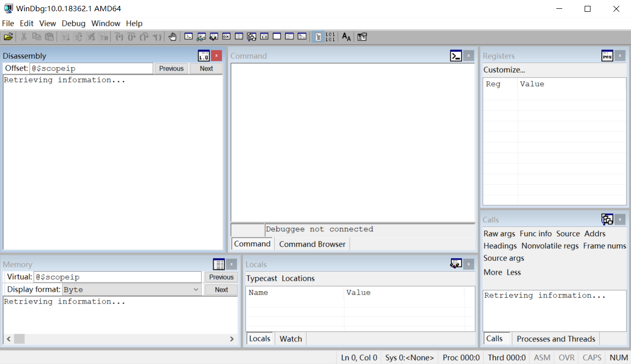Click Previous in the Disassembly panel
The image size is (631, 364).
coord(171,68)
